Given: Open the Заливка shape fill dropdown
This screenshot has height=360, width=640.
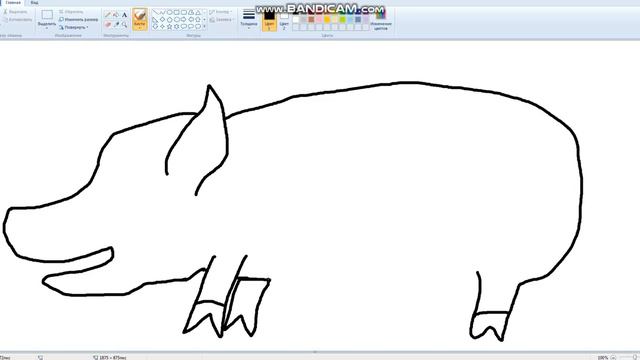Looking at the screenshot, I should (x=222, y=20).
